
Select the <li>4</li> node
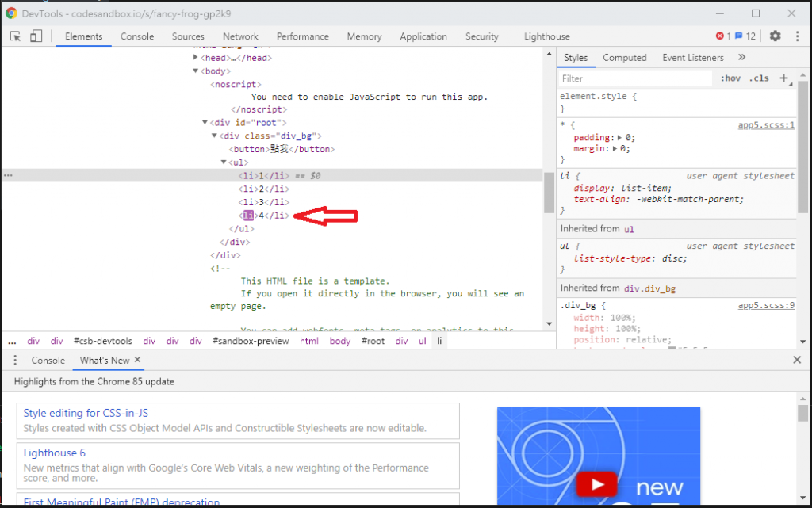(263, 216)
